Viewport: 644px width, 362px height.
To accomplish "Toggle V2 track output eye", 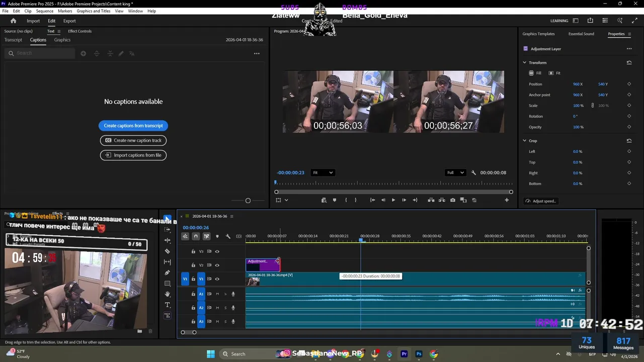I will pyautogui.click(x=217, y=265).
